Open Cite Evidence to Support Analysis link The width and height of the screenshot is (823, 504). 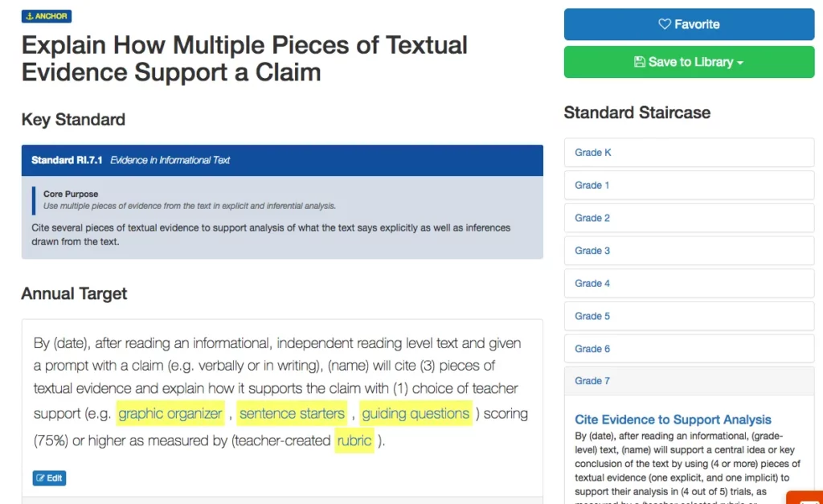(673, 420)
